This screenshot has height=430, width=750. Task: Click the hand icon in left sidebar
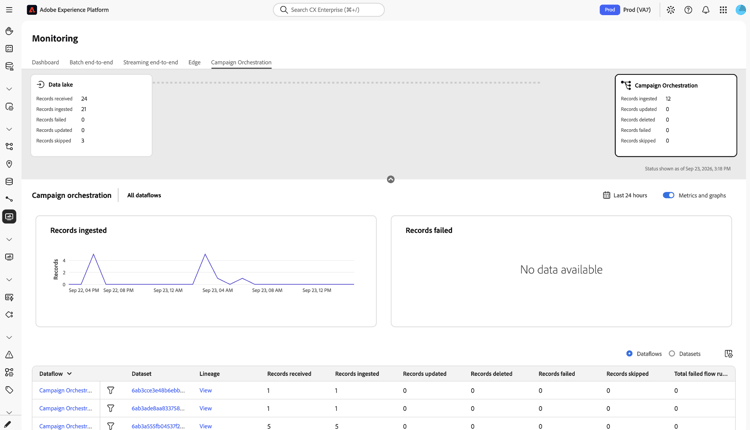coord(9,31)
